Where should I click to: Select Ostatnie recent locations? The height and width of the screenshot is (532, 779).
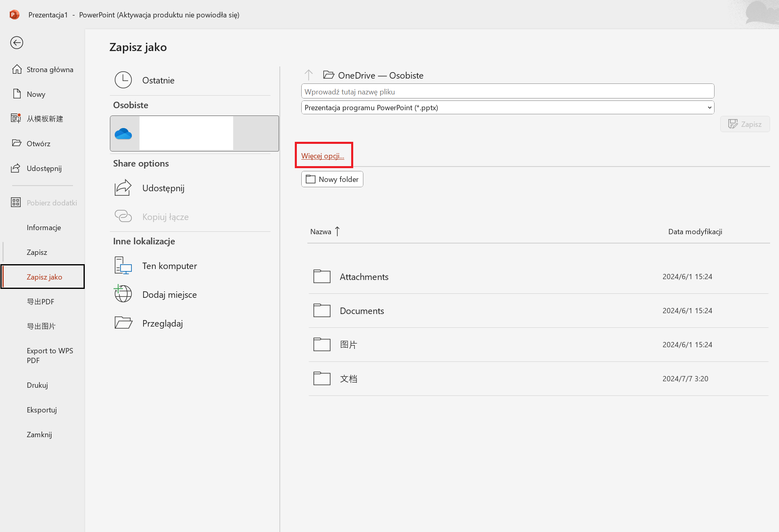pos(158,80)
